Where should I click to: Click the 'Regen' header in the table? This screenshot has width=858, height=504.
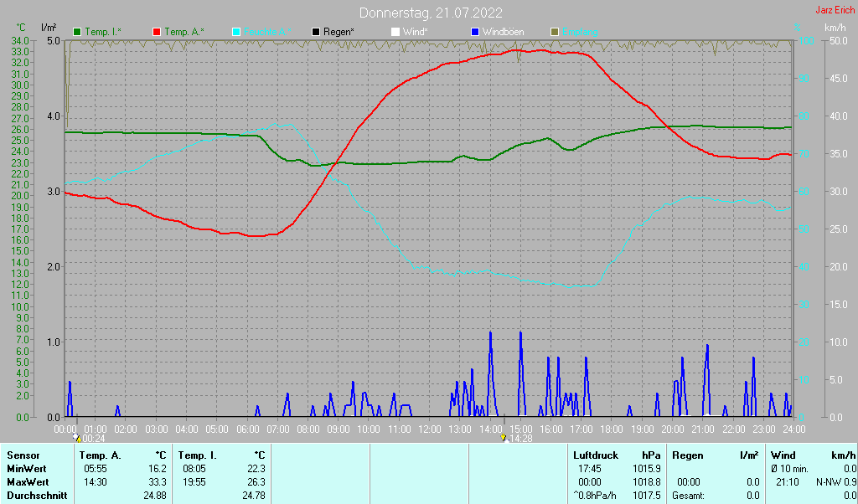pyautogui.click(x=688, y=455)
